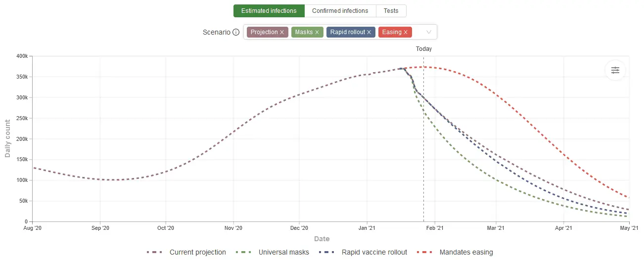Click the Scenario info icon

click(236, 32)
